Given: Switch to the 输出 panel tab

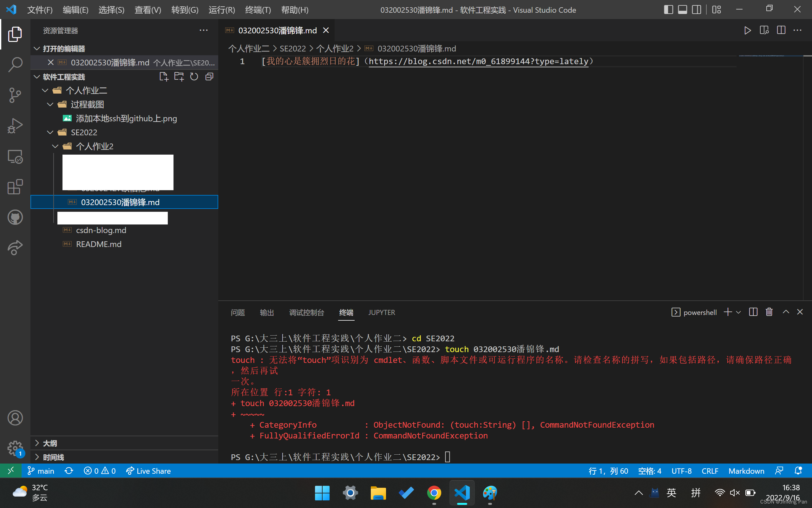Looking at the screenshot, I should pyautogui.click(x=267, y=312).
